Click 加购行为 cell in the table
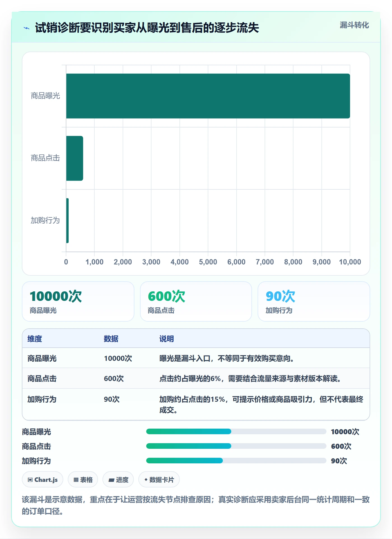This screenshot has height=539, width=392. tap(42, 399)
